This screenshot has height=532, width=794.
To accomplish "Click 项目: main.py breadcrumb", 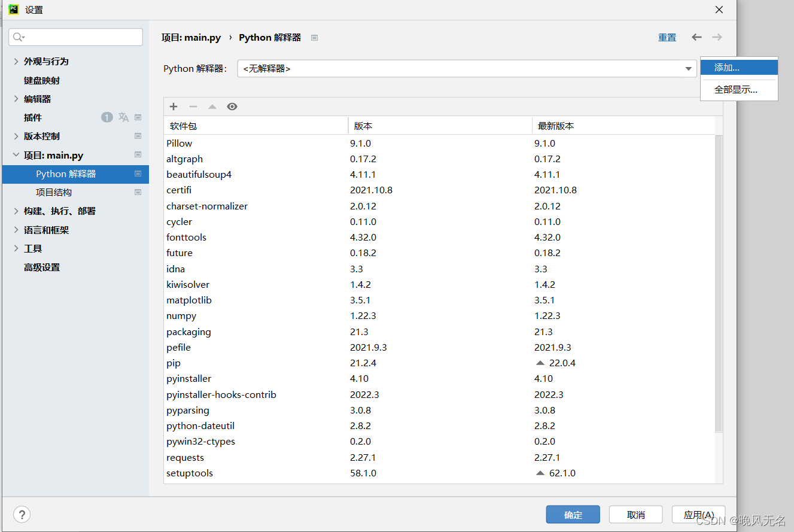I will click(x=191, y=37).
